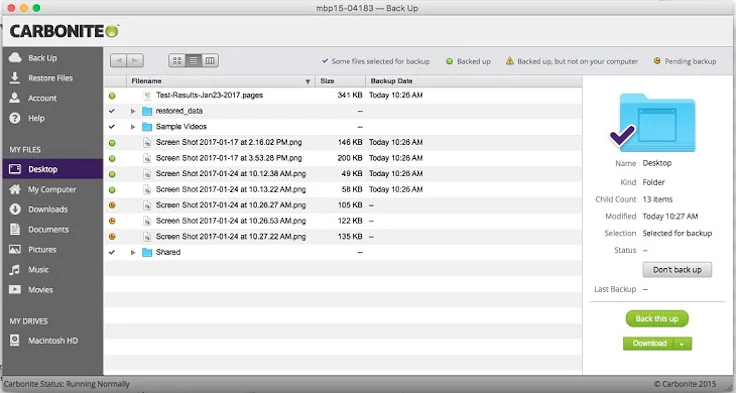
Task: Select Screen Shot 2017-01-24 at 10.13.22 AM.png
Action: [x=343, y=190]
